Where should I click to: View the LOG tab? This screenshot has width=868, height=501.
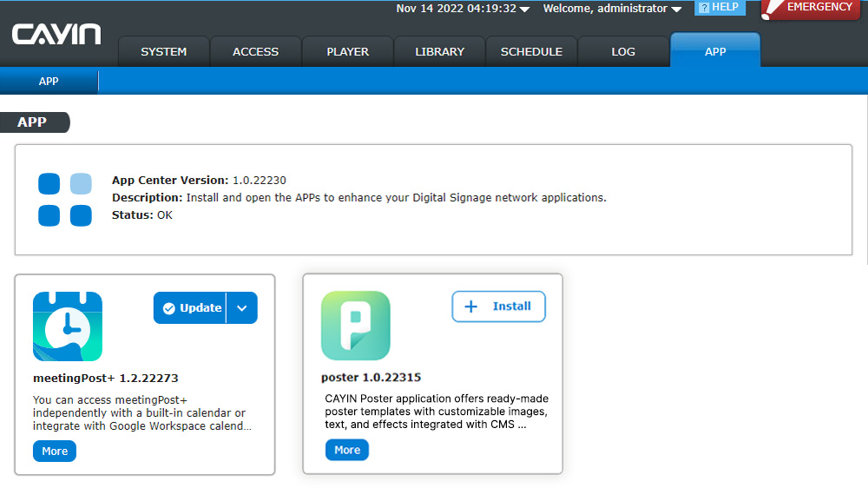[623, 51]
